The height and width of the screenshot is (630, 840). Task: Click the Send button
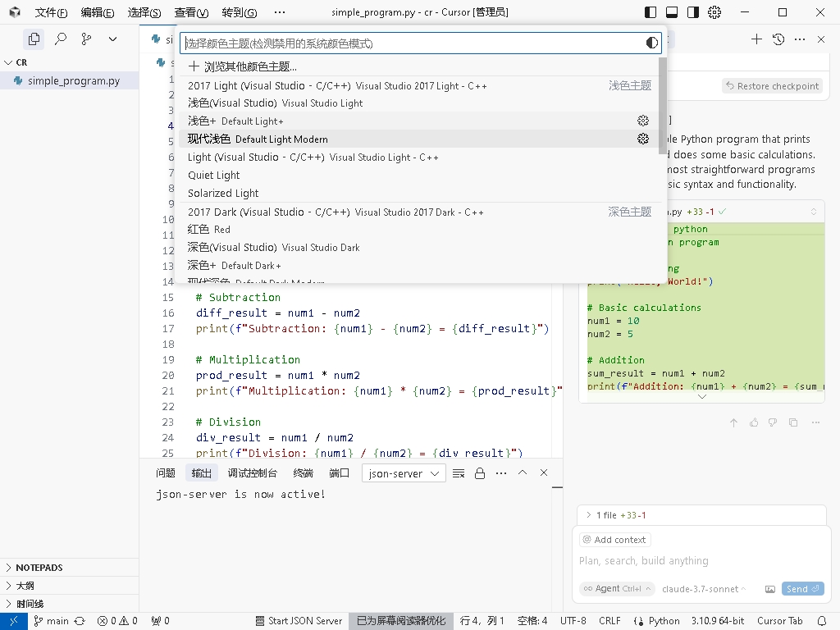802,589
